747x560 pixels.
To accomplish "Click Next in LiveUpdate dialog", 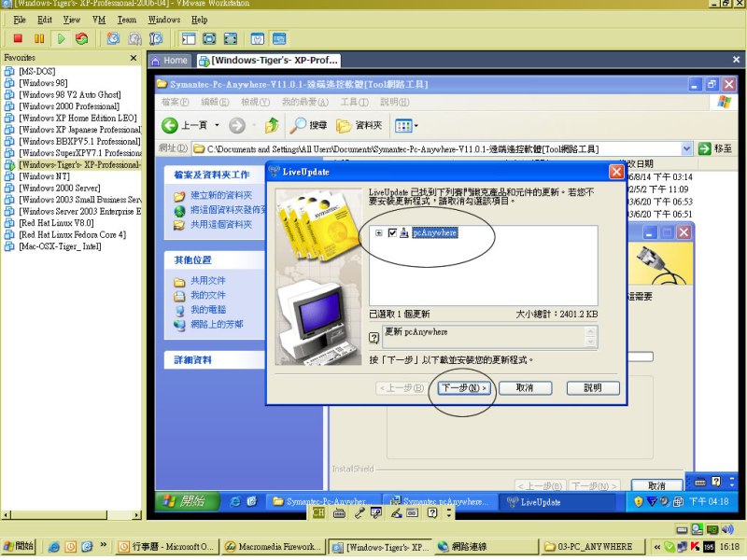I will tap(463, 388).
